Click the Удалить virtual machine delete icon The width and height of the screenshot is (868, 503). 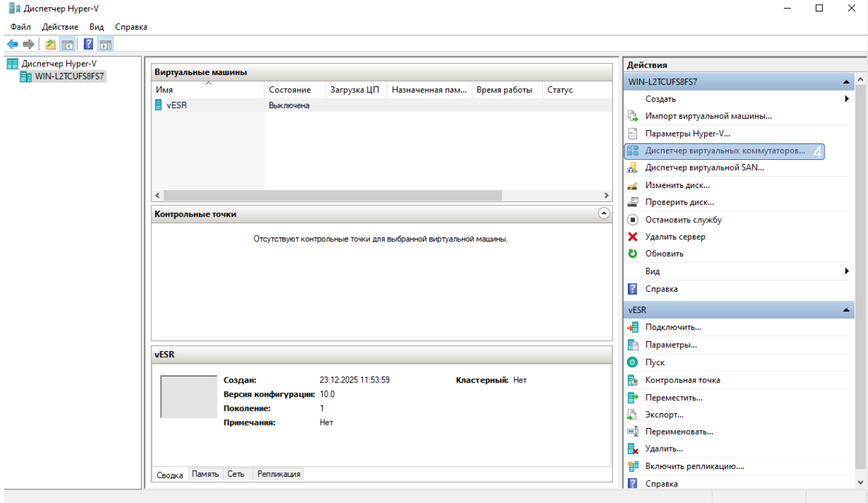[x=632, y=449]
